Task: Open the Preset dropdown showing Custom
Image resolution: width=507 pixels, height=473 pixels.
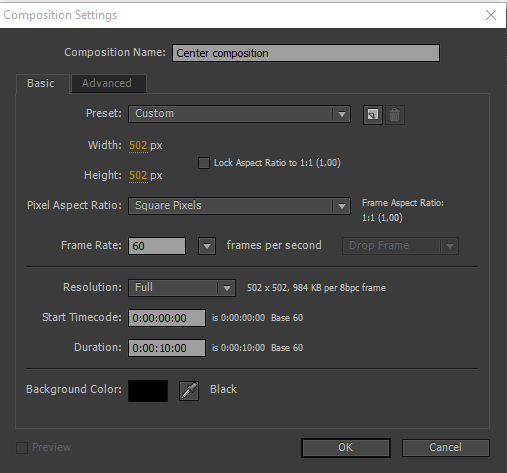Action: click(x=239, y=114)
